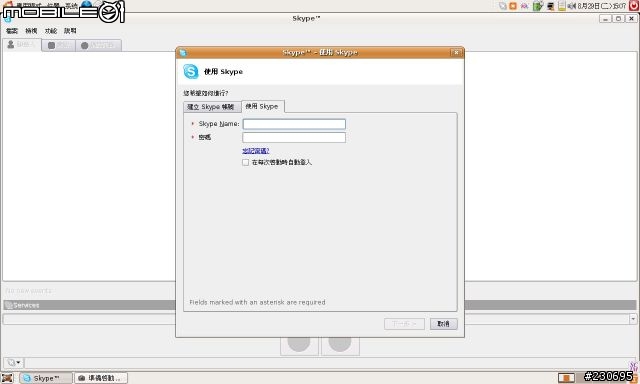
Task: Select the contacts tab with person icon
Action: [22, 44]
